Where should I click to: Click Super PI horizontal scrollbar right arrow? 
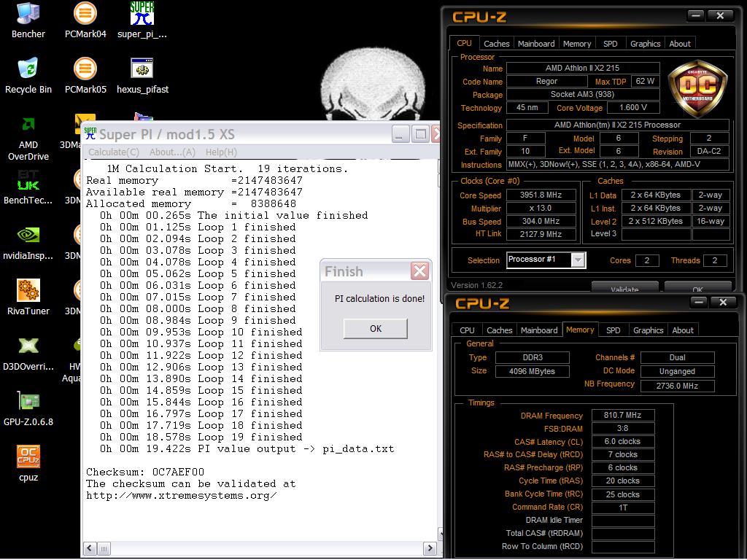(430, 548)
